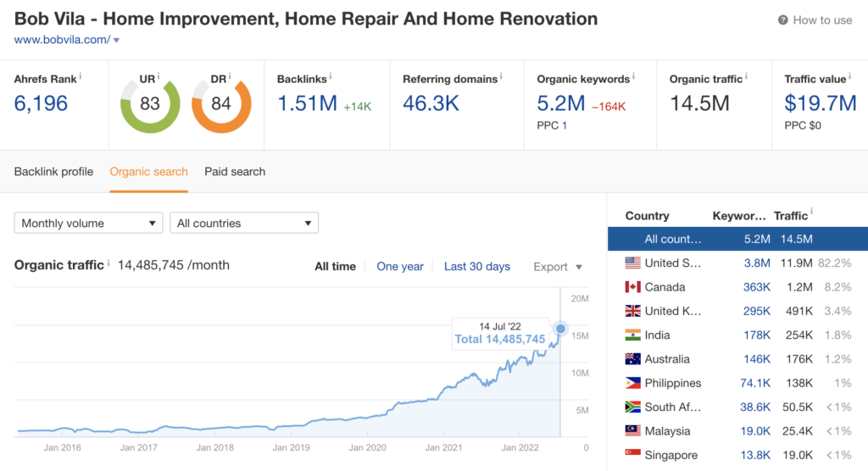The image size is (868, 471).
Task: Open the www.bobvila.com/ link
Action: [x=62, y=40]
